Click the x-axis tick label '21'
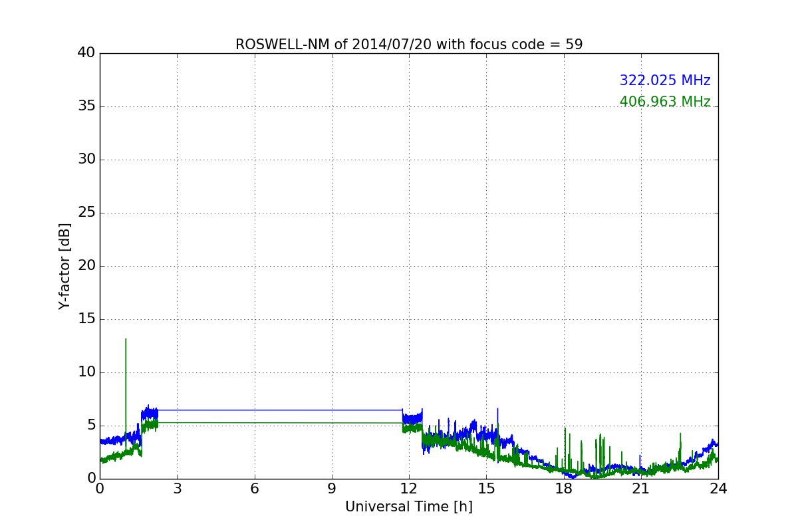The width and height of the screenshot is (798, 532). coord(641,489)
